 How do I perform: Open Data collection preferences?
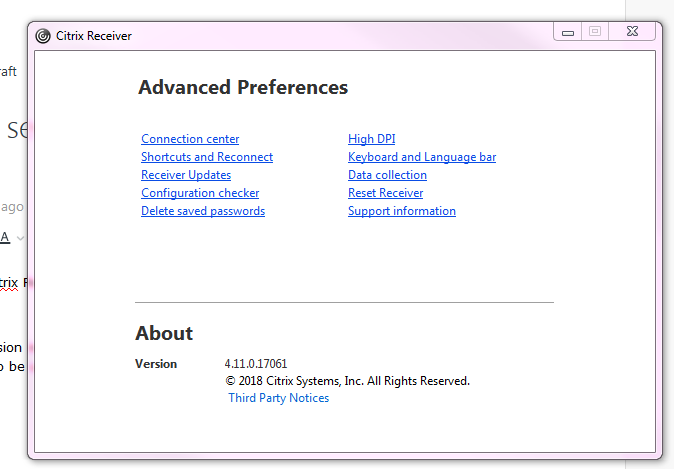pos(387,175)
